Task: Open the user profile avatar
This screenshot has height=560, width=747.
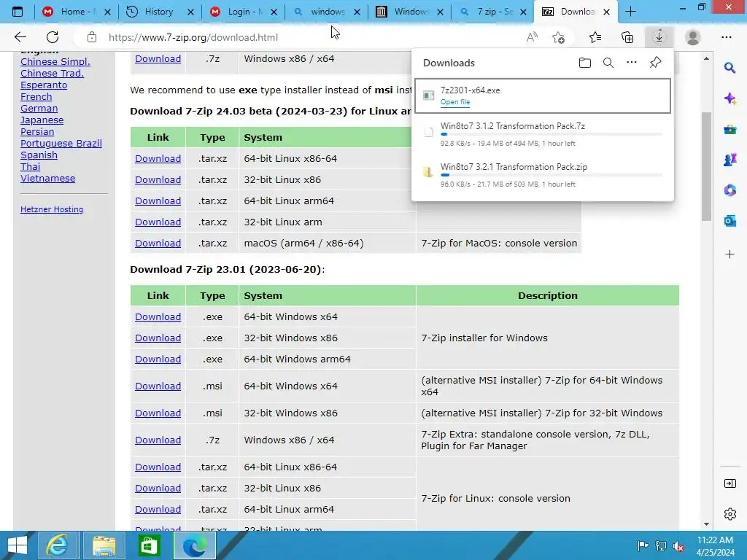Action: click(693, 37)
